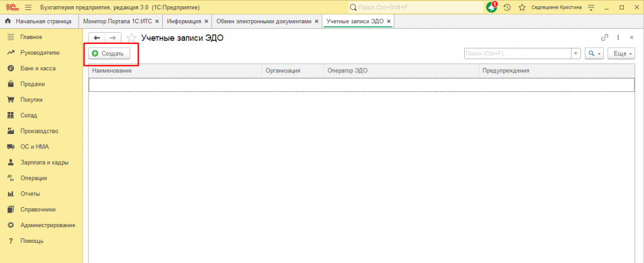644x263 pixels.
Task: Open favorites star in title bar
Action: pyautogui.click(x=522, y=8)
